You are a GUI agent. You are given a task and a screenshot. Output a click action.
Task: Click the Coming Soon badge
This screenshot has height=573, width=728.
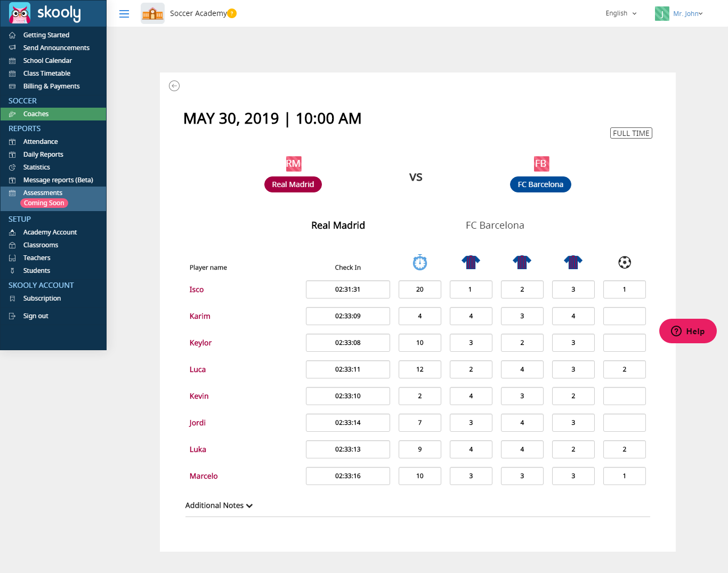(x=44, y=203)
